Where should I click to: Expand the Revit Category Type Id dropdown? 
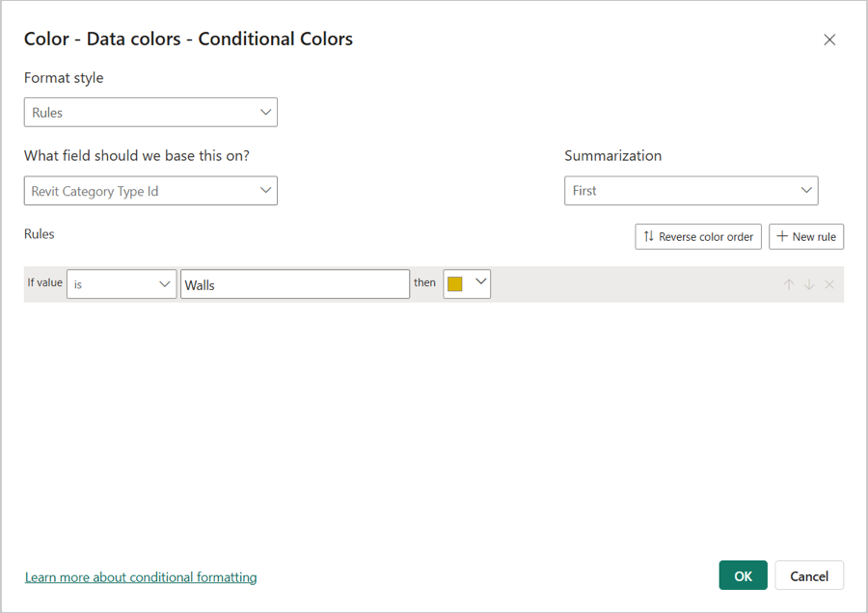click(150, 191)
